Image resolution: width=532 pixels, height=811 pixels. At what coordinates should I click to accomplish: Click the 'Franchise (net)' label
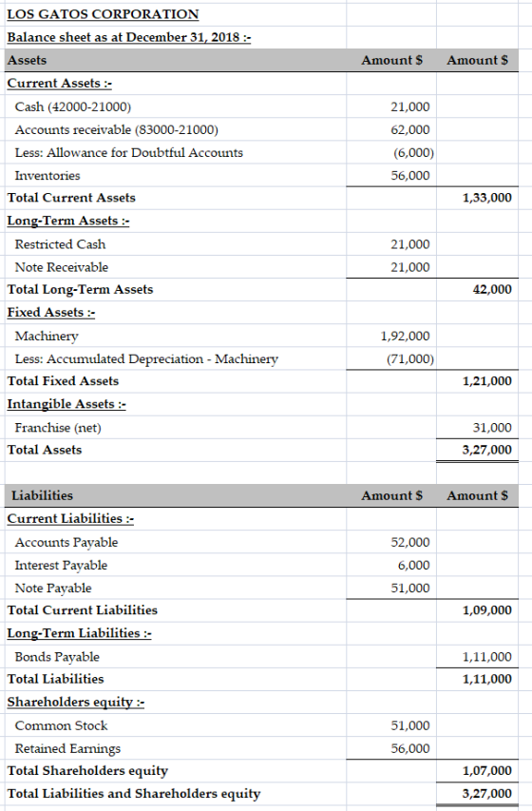[58, 428]
